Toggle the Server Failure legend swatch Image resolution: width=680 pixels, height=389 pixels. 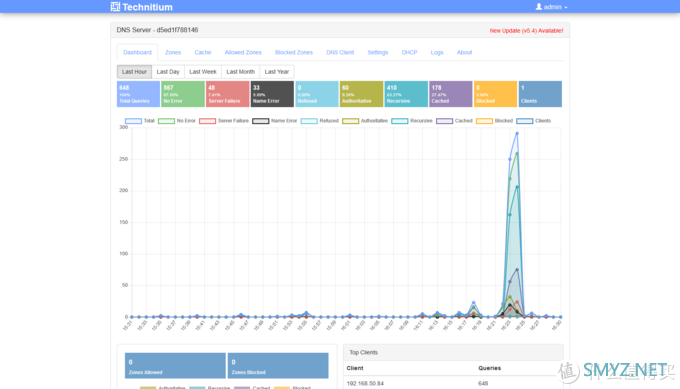tap(207, 121)
